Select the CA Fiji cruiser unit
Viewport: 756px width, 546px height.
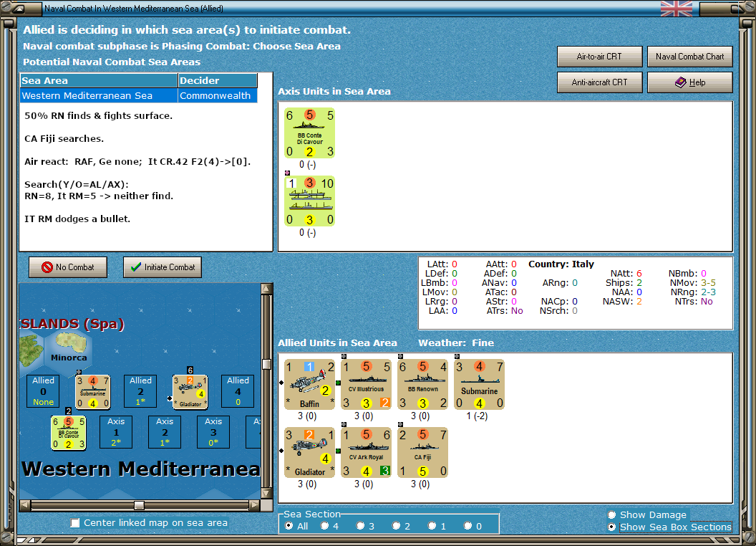(x=423, y=453)
